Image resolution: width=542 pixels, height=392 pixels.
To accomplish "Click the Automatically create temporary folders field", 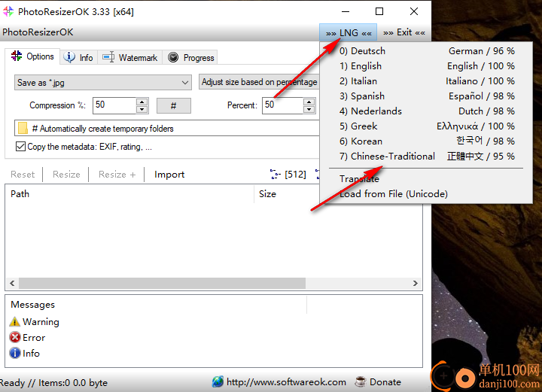I will point(167,128).
